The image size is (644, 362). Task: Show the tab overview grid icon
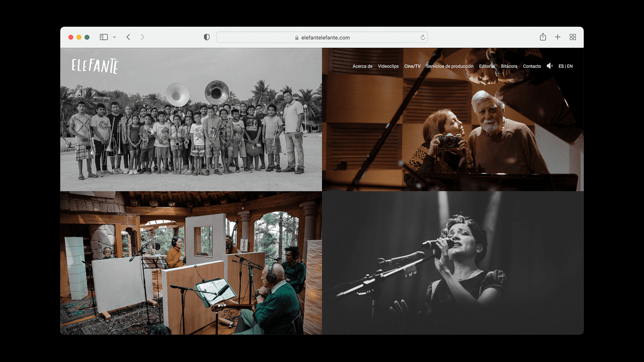(573, 37)
